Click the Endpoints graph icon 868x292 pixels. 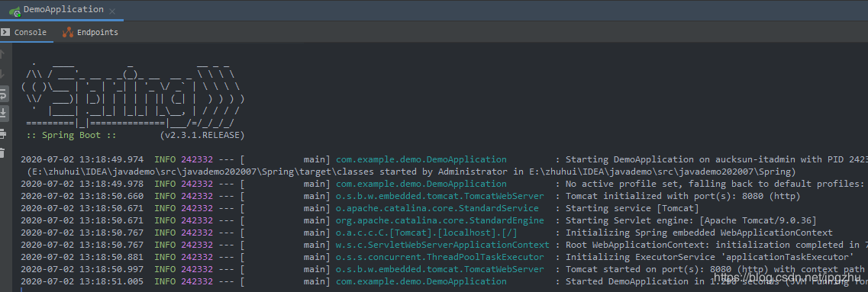coord(67,32)
